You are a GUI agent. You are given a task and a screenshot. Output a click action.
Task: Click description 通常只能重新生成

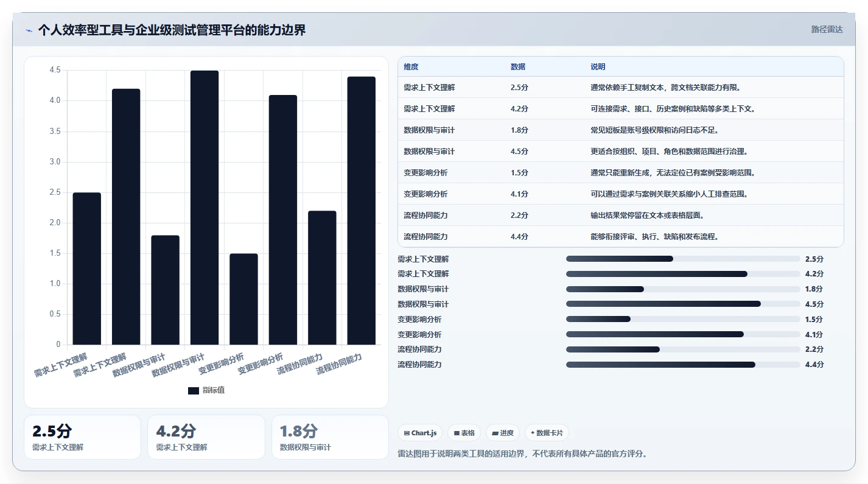pos(673,173)
